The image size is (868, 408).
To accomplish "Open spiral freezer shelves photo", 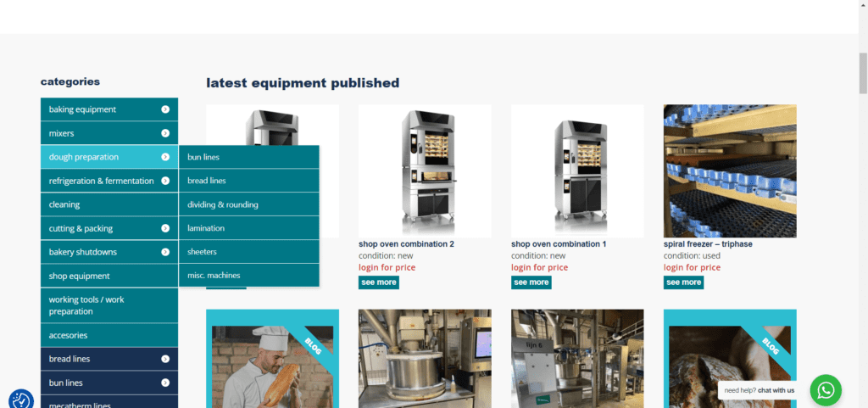I will point(730,171).
